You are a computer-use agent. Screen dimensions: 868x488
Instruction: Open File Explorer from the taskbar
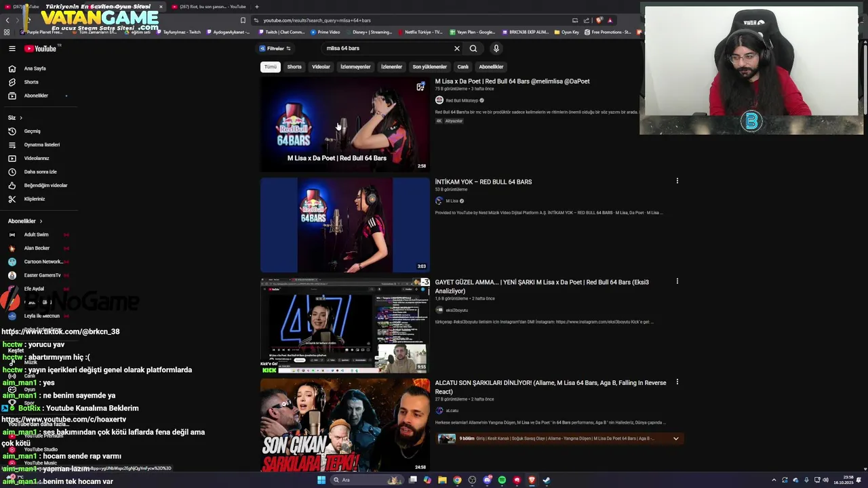tap(442, 480)
